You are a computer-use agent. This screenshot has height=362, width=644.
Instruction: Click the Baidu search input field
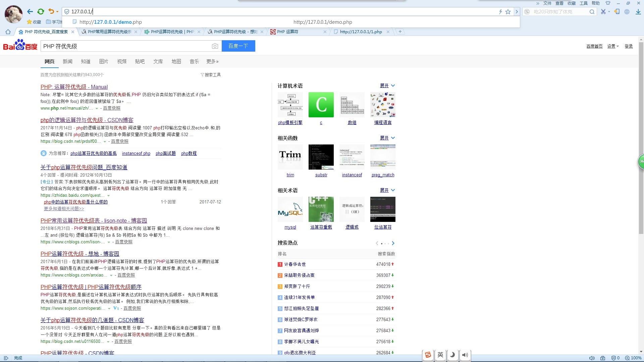pyautogui.click(x=126, y=46)
